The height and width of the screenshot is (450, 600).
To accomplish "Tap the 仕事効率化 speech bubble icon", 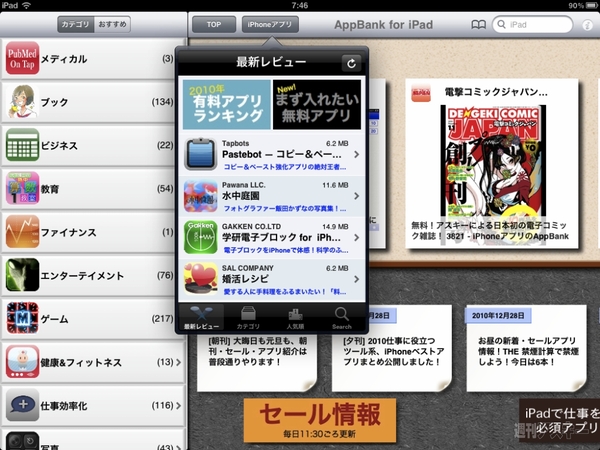I will pyautogui.click(x=23, y=405).
